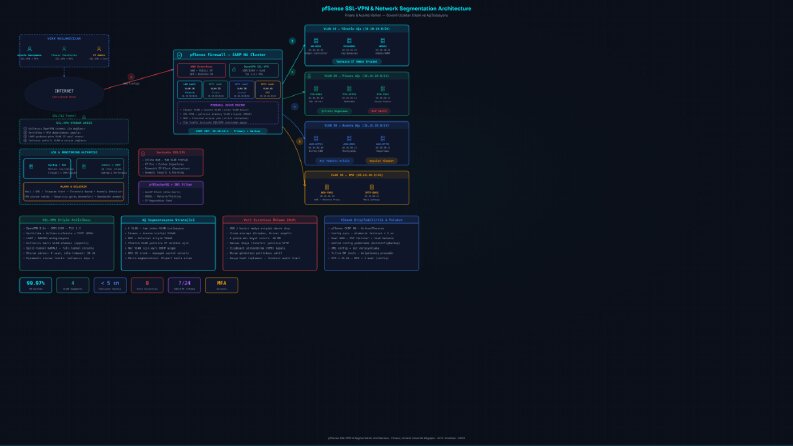Select rightmost device icon in VLAN 30 box

click(382, 138)
